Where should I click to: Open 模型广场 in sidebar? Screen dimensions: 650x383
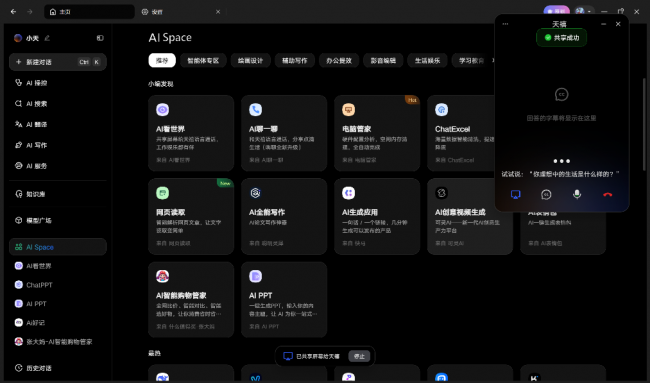pos(58,221)
